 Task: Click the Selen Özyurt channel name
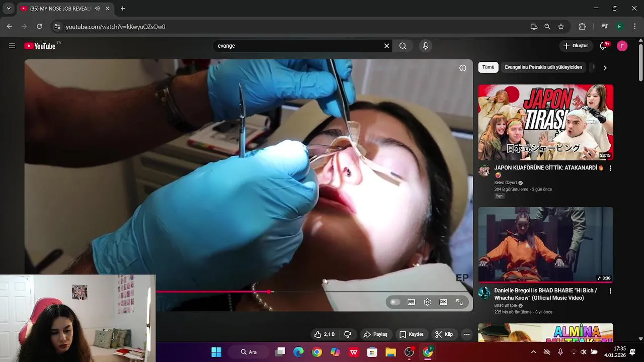[506, 183]
